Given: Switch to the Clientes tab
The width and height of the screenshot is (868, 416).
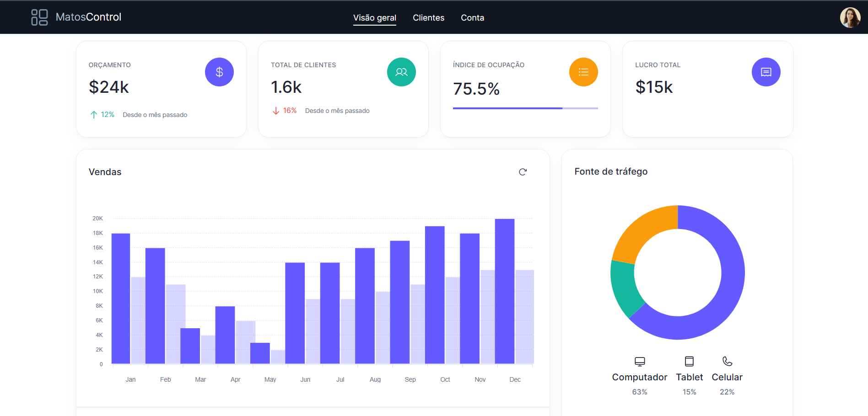Looking at the screenshot, I should tap(428, 18).
